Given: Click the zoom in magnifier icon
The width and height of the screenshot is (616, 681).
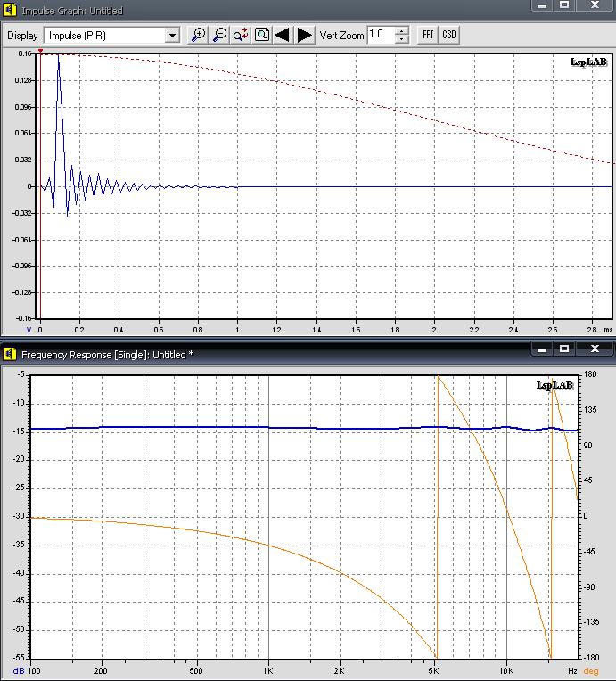Looking at the screenshot, I should 198,35.
